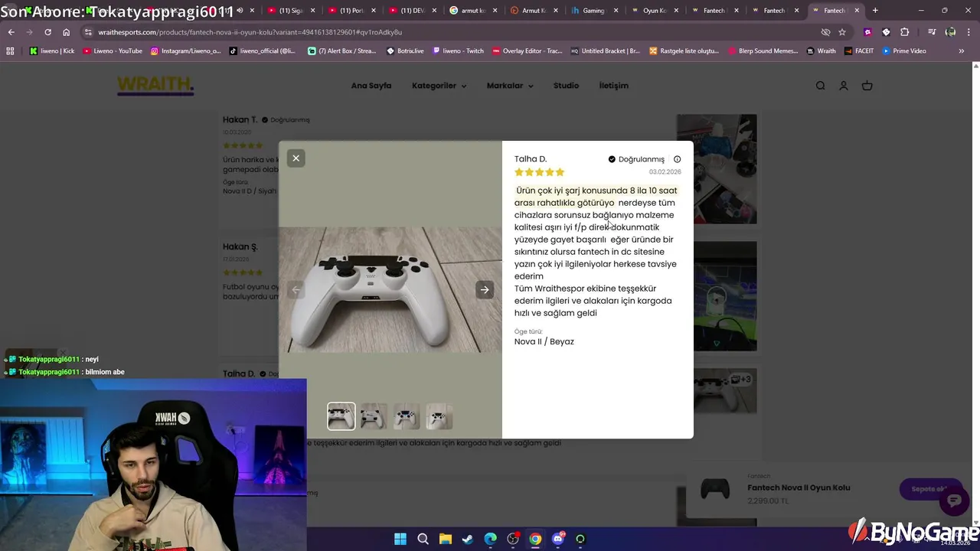Open the +3 review photo thumbnail
The image size is (980, 551).
coord(725,391)
